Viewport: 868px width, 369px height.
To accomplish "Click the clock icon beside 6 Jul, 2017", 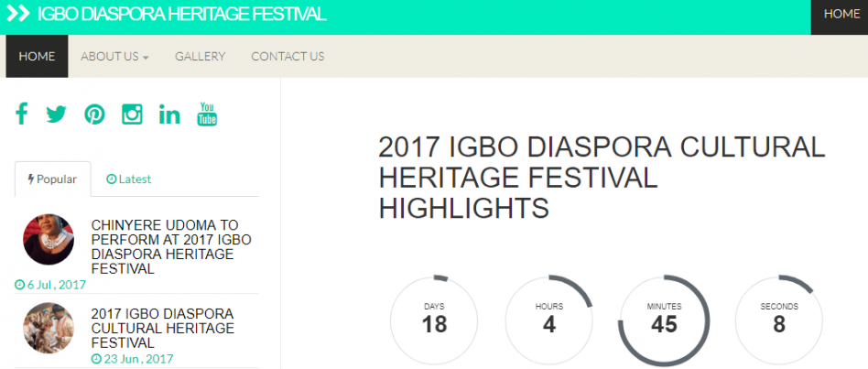I will (19, 285).
